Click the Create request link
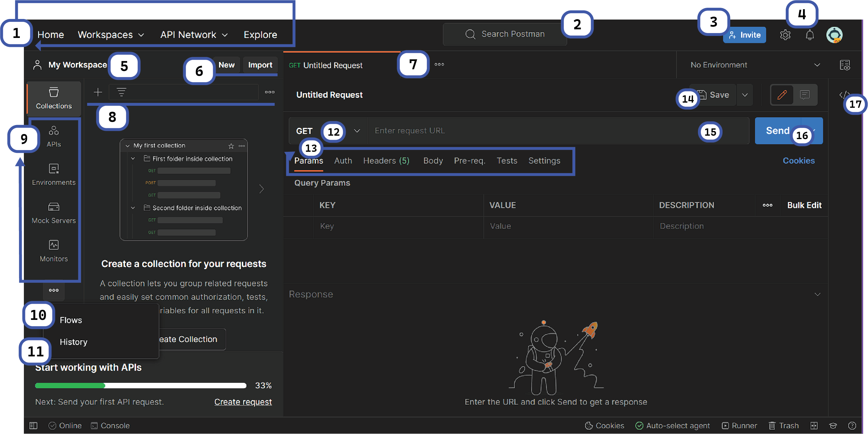868x434 pixels. tap(243, 402)
